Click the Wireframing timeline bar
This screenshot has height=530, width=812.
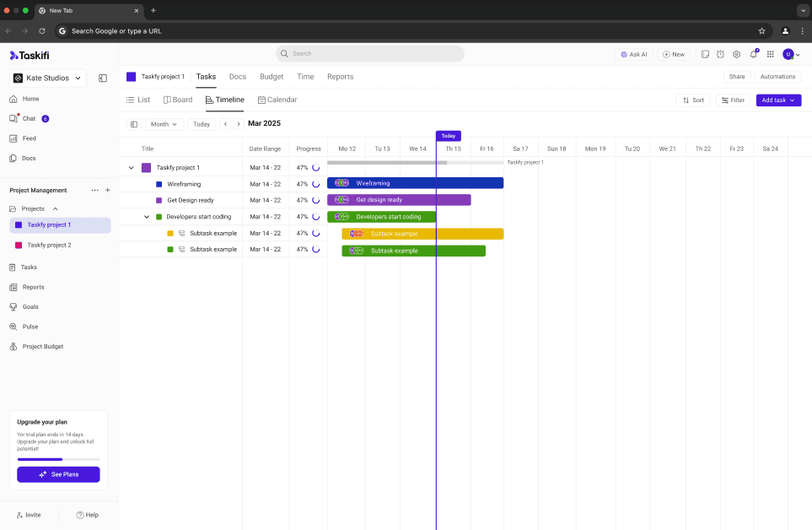pyautogui.click(x=416, y=183)
